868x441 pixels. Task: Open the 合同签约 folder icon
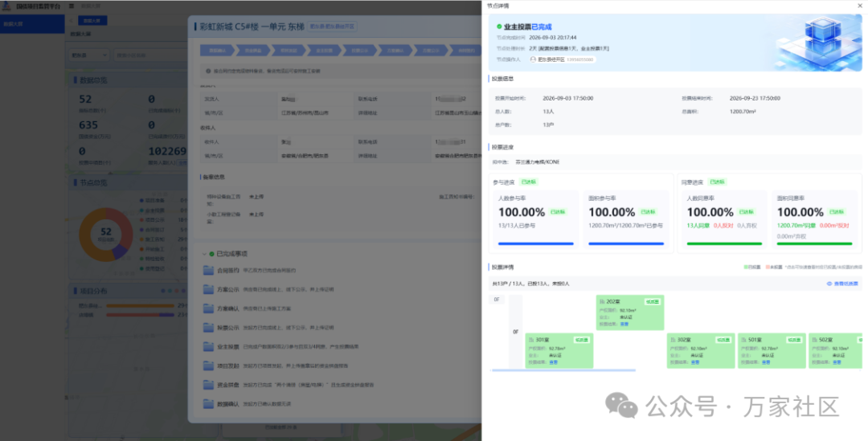point(208,271)
